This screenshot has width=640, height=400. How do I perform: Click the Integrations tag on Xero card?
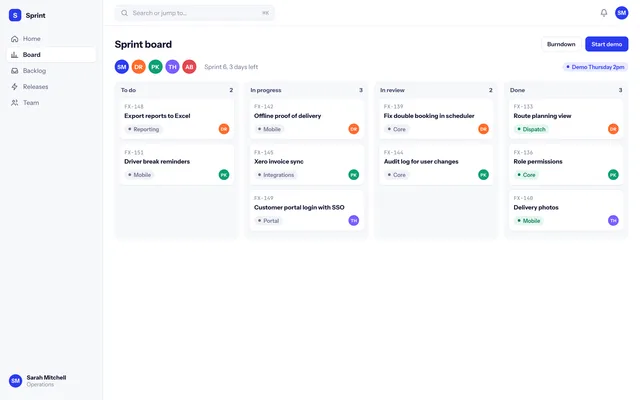point(276,175)
